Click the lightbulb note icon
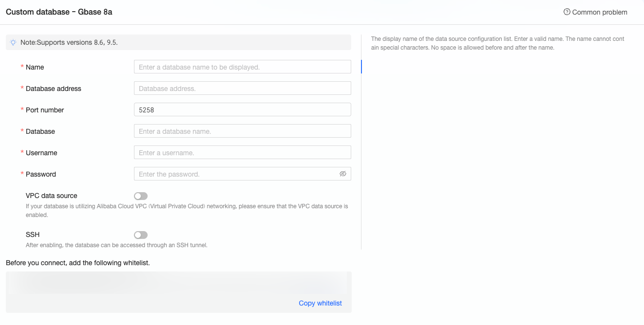Screen dimensions: 644x325 [x=13, y=42]
